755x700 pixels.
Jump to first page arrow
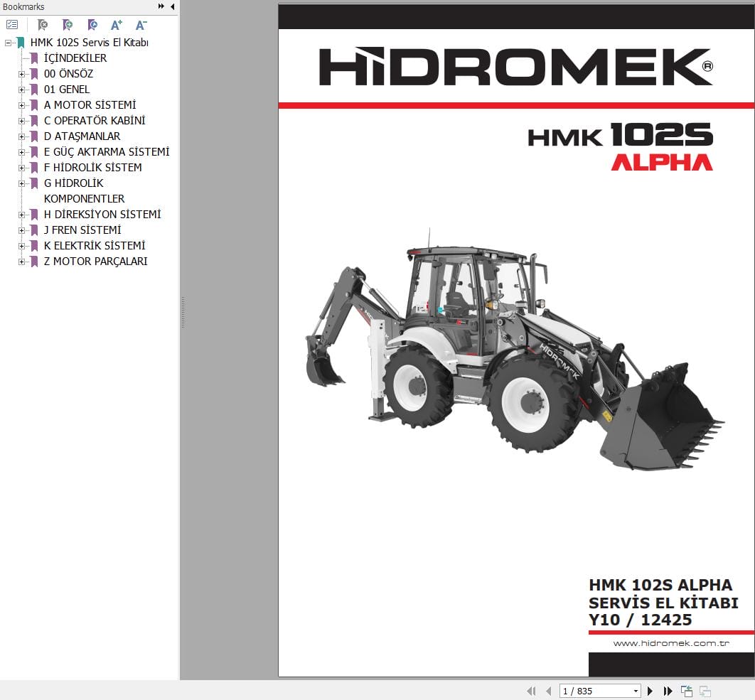click(x=531, y=691)
